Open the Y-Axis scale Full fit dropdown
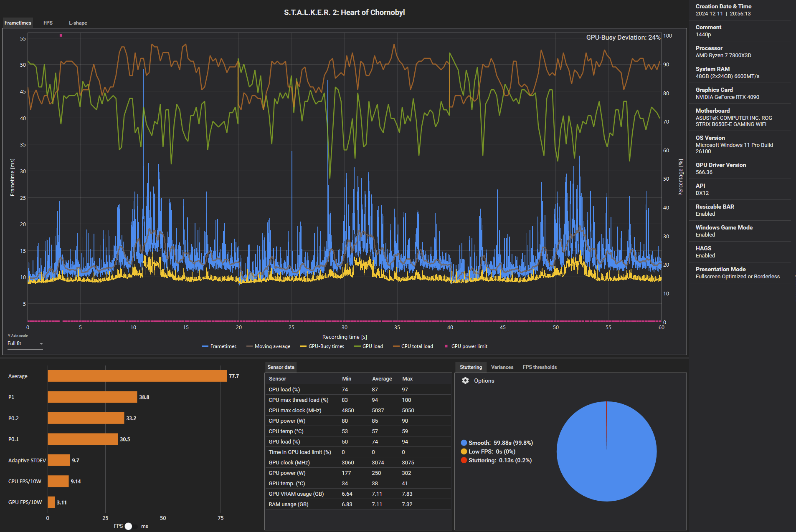This screenshot has width=796, height=532. [25, 344]
